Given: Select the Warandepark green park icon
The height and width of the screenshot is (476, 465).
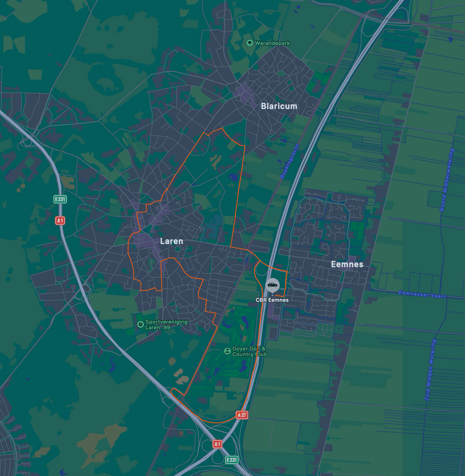Looking at the screenshot, I should 249,43.
